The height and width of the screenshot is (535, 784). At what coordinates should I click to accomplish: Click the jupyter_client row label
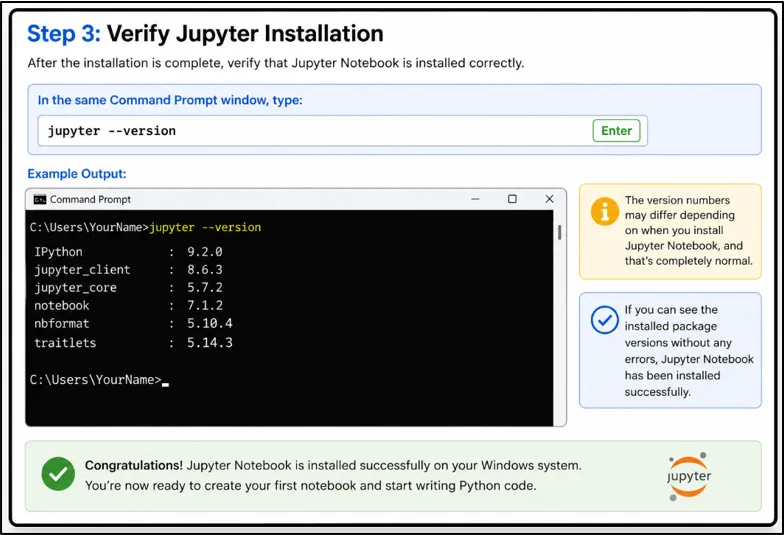pos(82,270)
